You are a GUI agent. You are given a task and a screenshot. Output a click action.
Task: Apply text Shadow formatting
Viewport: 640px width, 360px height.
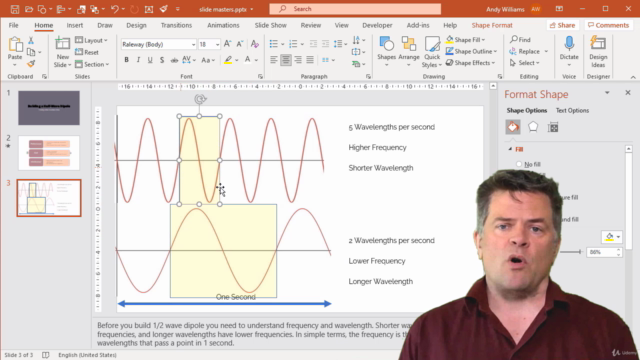click(x=162, y=60)
